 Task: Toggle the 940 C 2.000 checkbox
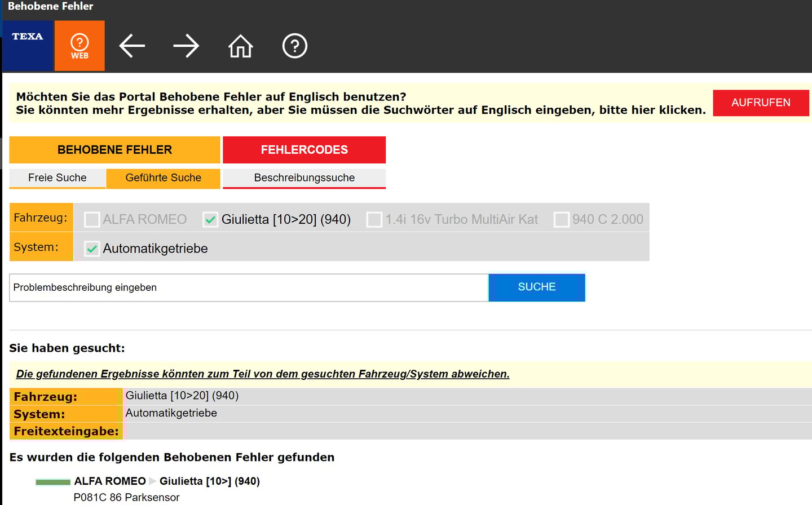(561, 219)
